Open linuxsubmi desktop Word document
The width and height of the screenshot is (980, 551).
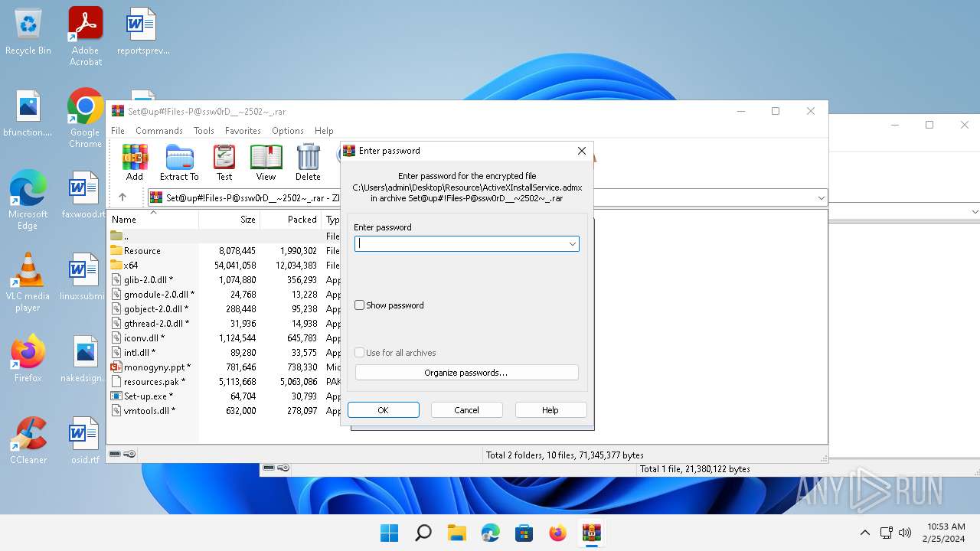click(84, 276)
